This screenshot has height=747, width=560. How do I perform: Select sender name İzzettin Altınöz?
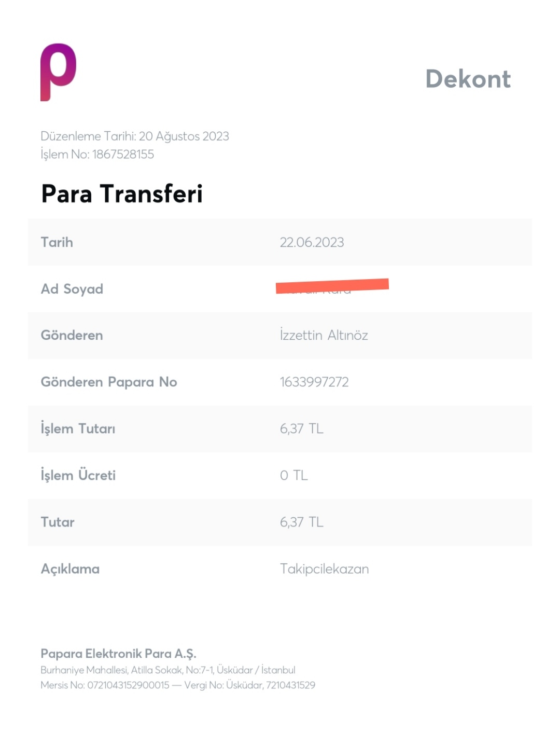click(x=324, y=335)
